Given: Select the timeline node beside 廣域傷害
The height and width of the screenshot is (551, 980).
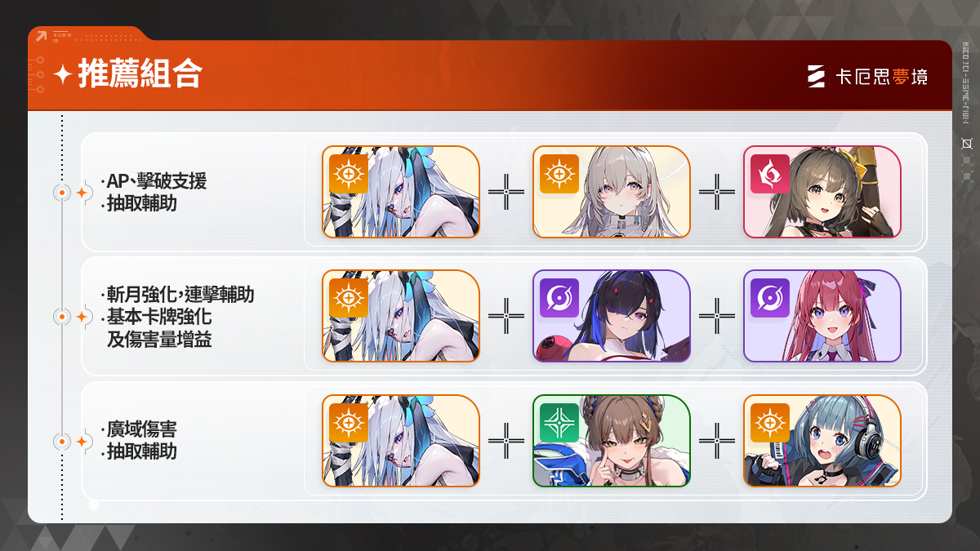Looking at the screenshot, I should click(61, 442).
